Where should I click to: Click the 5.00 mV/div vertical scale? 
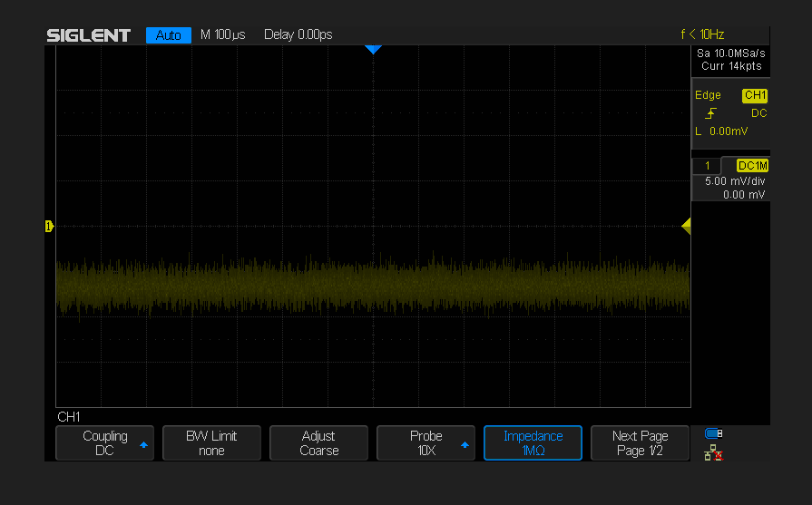coord(735,181)
